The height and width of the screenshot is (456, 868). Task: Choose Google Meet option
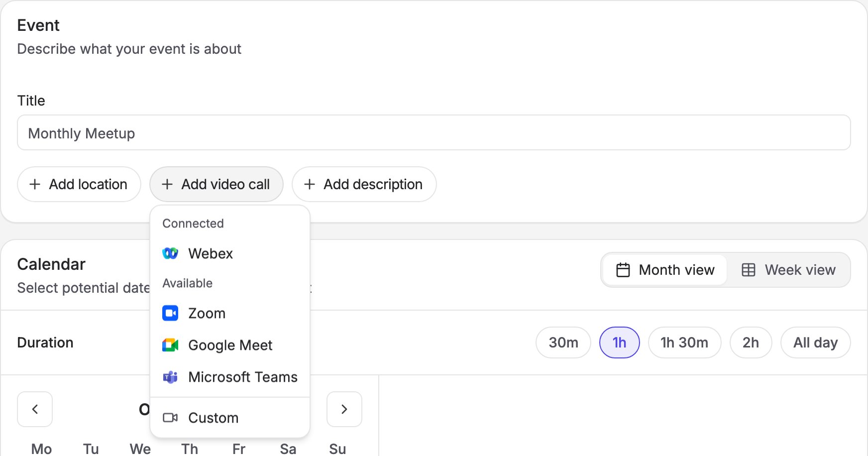click(230, 345)
